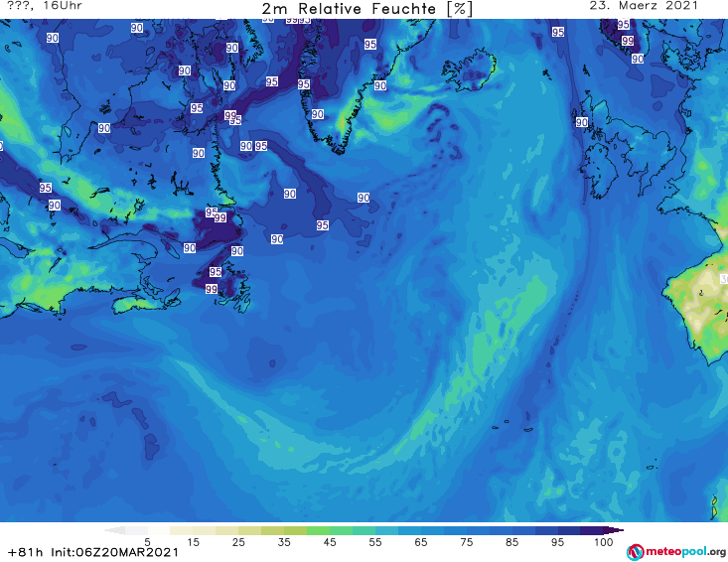The height and width of the screenshot is (562, 728).
Task: Click the "Init:06Z20MAR2021" initialization text
Action: coord(114,552)
